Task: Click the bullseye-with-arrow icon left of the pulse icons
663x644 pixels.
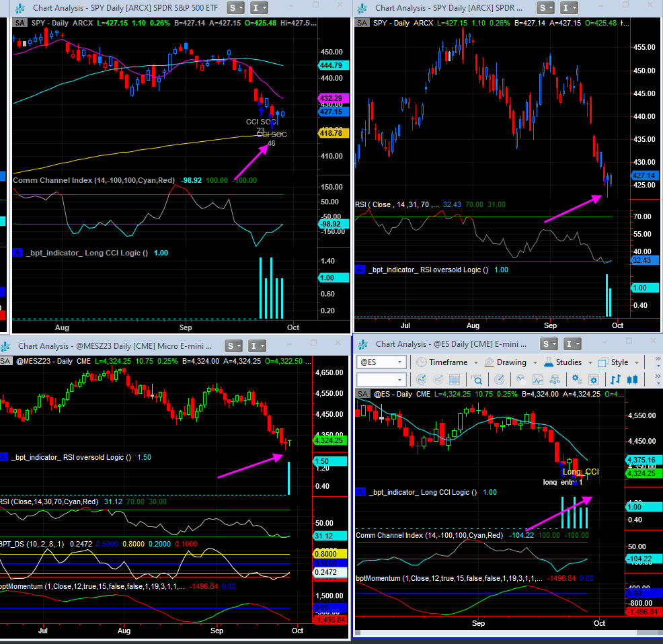Action: [x=500, y=379]
